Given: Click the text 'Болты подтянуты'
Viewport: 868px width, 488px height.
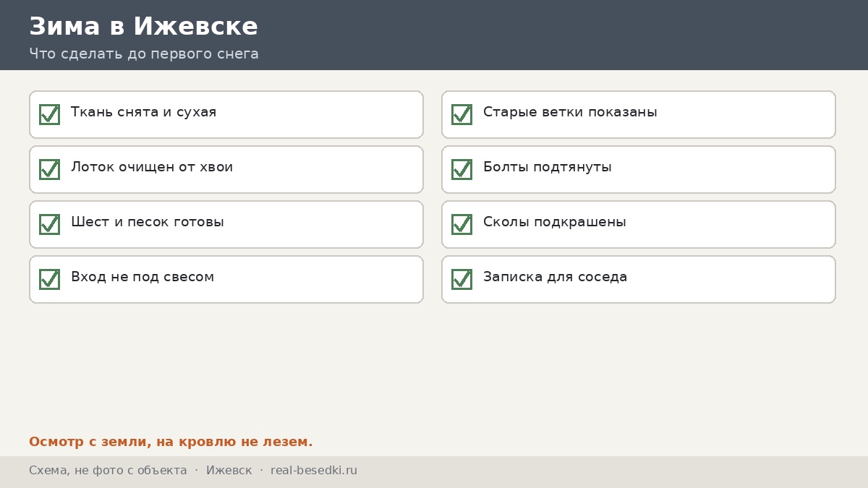Looking at the screenshot, I should pyautogui.click(x=548, y=168).
